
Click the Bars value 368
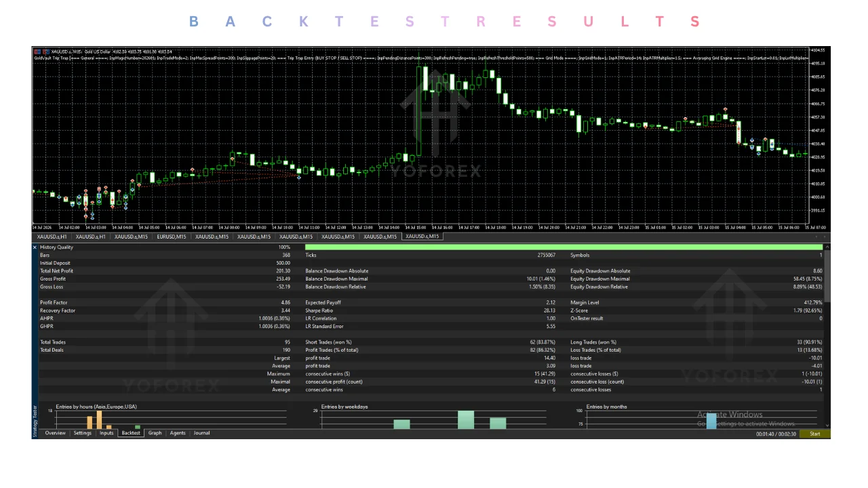(285, 256)
